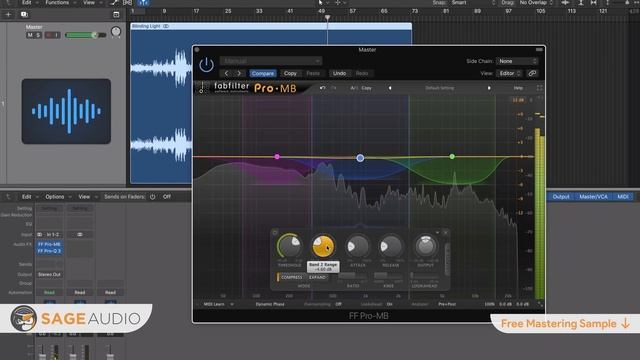Click the Release knob
This screenshot has height=360, width=640.
point(391,246)
